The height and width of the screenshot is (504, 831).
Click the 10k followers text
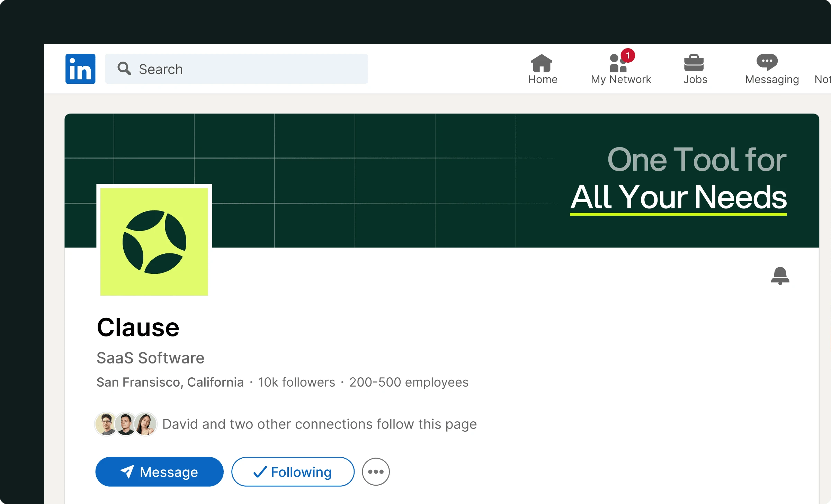[296, 382]
